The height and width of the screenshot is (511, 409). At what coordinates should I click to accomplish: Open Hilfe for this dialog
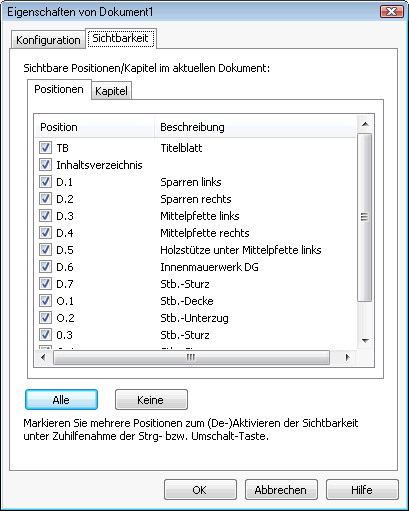coord(362,490)
